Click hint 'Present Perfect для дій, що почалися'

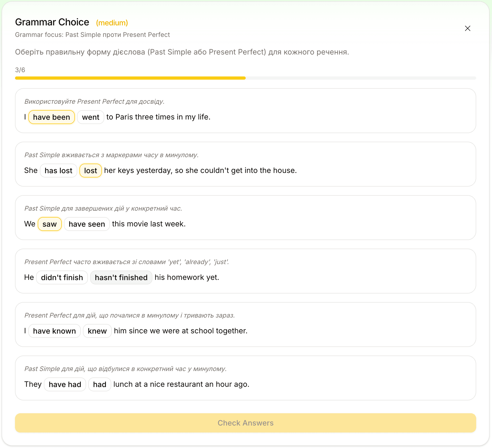pyautogui.click(x=130, y=315)
